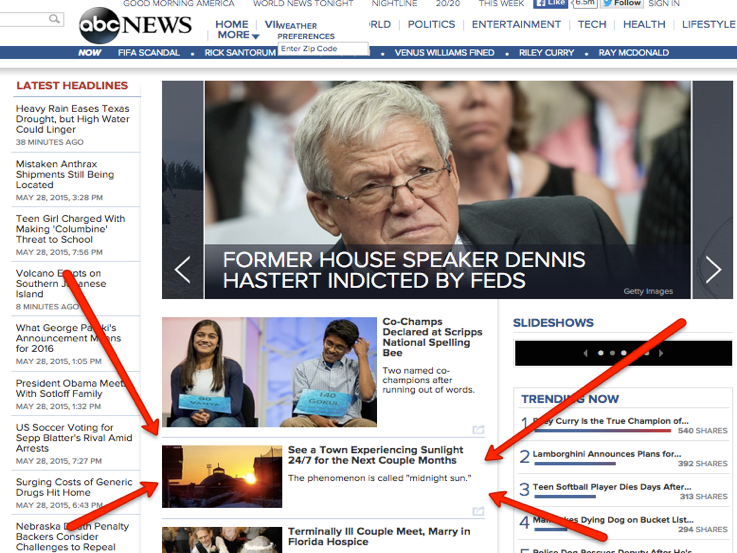
Task: Go to previous slideshow arrow
Action: click(585, 353)
